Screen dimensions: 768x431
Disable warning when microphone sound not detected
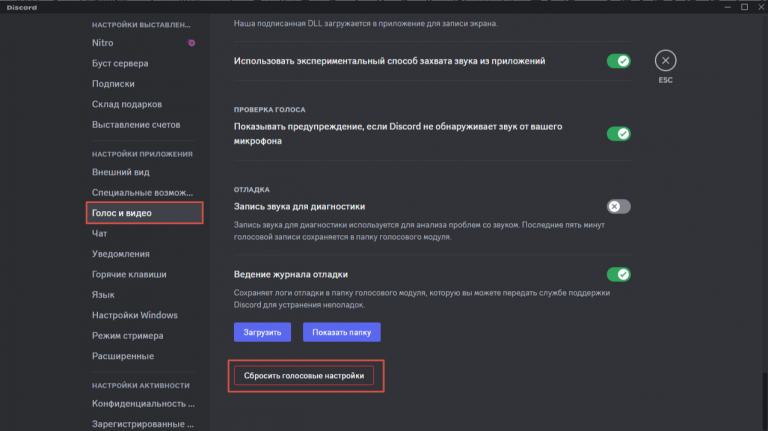pos(618,133)
